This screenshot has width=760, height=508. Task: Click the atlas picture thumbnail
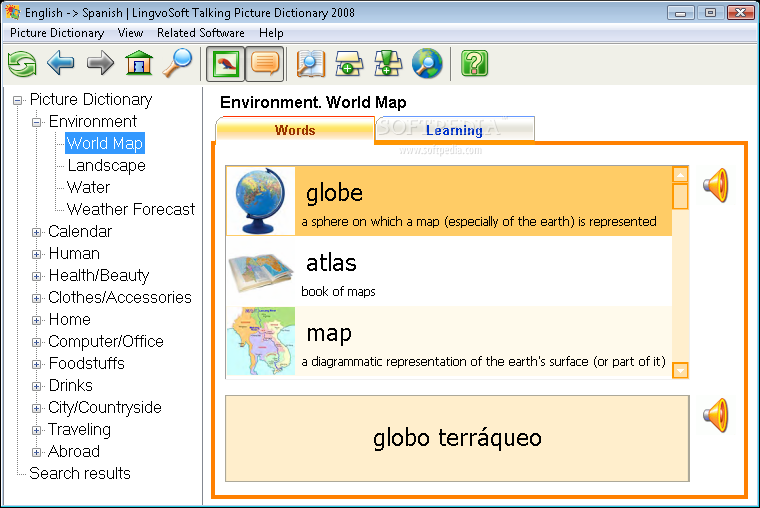point(261,271)
